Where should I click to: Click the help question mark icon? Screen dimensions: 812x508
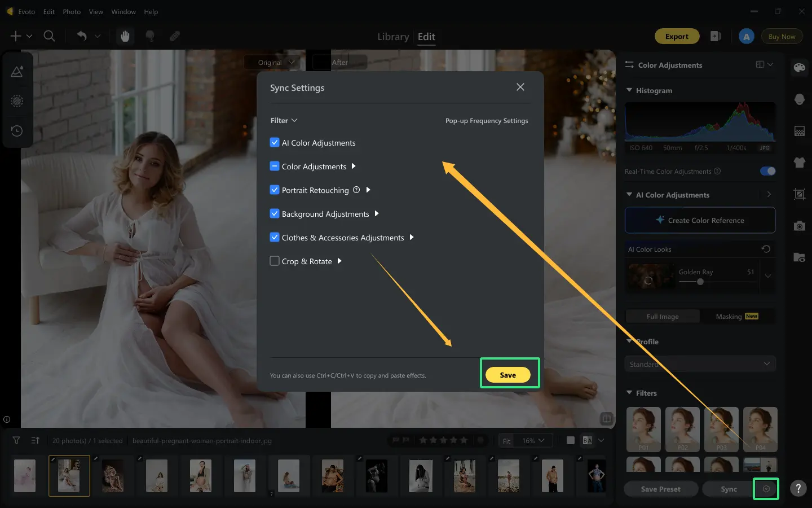pos(798,489)
